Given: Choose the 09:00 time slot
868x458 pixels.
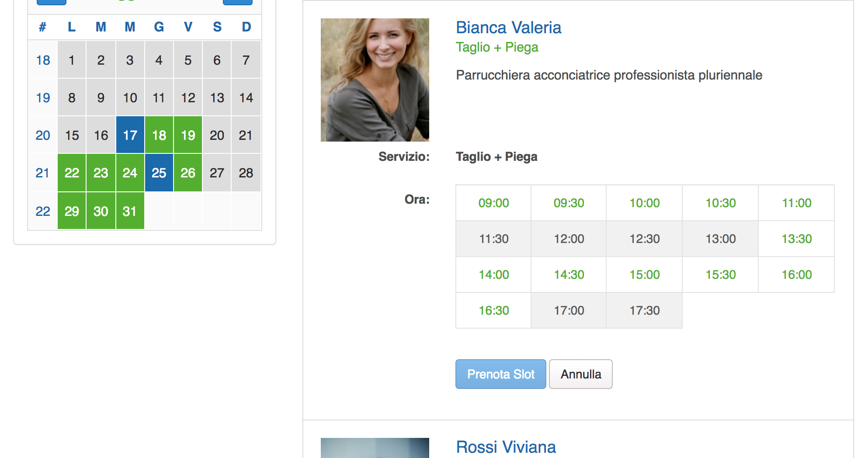Looking at the screenshot, I should click(x=493, y=203).
